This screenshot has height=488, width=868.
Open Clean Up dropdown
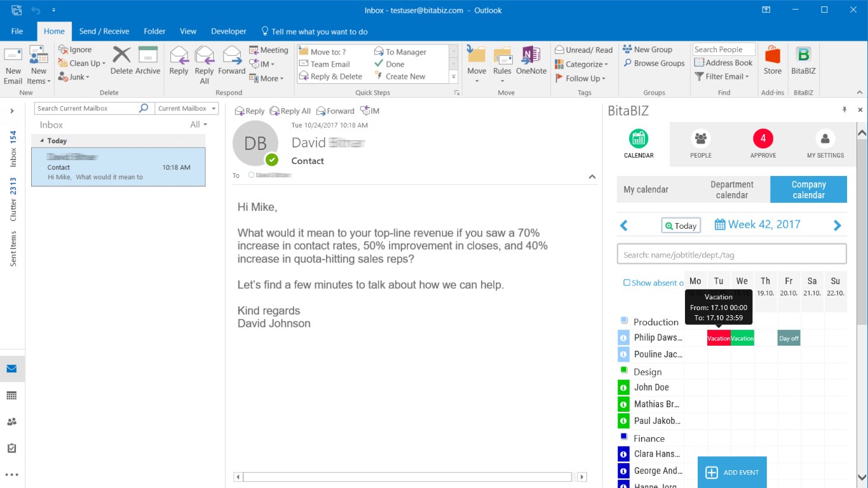click(x=82, y=63)
